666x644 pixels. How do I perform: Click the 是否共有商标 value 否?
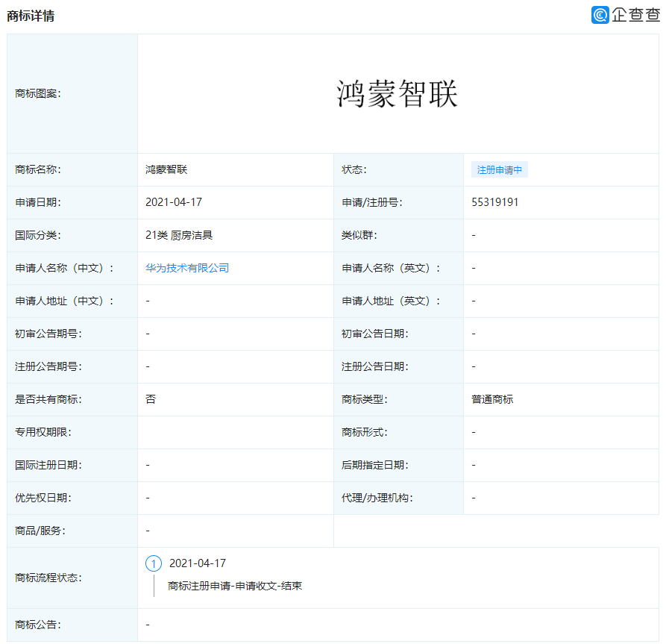click(148, 399)
